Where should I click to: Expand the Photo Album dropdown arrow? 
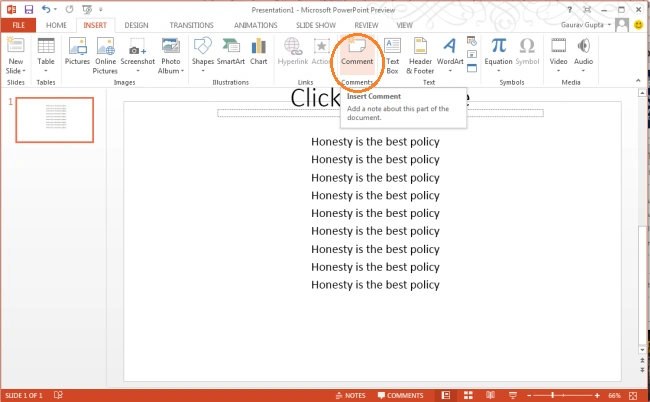coord(182,71)
